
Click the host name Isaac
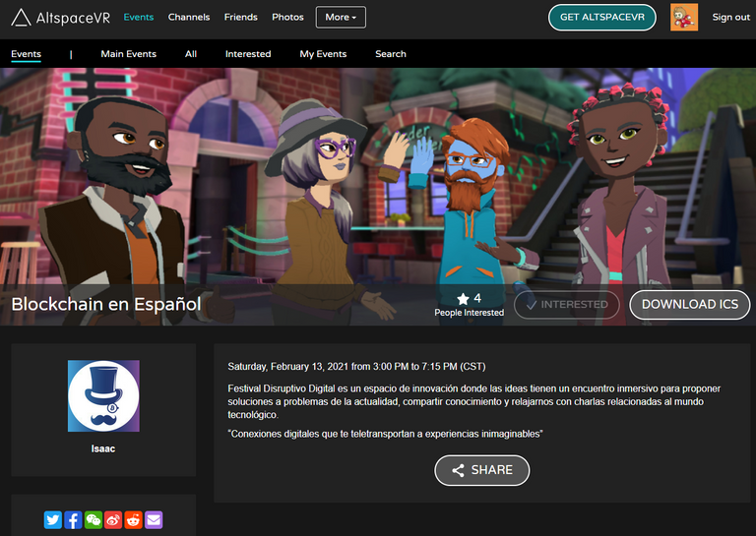tap(103, 448)
